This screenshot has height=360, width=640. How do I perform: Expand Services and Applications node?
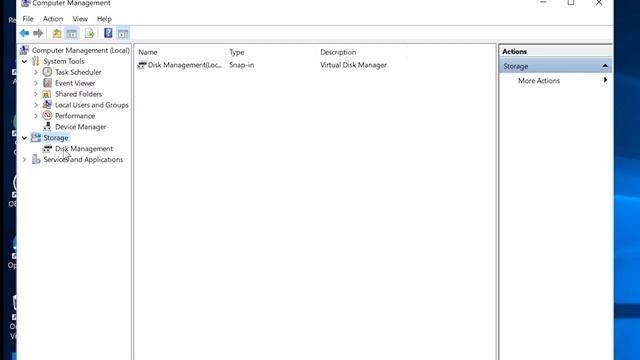24,160
